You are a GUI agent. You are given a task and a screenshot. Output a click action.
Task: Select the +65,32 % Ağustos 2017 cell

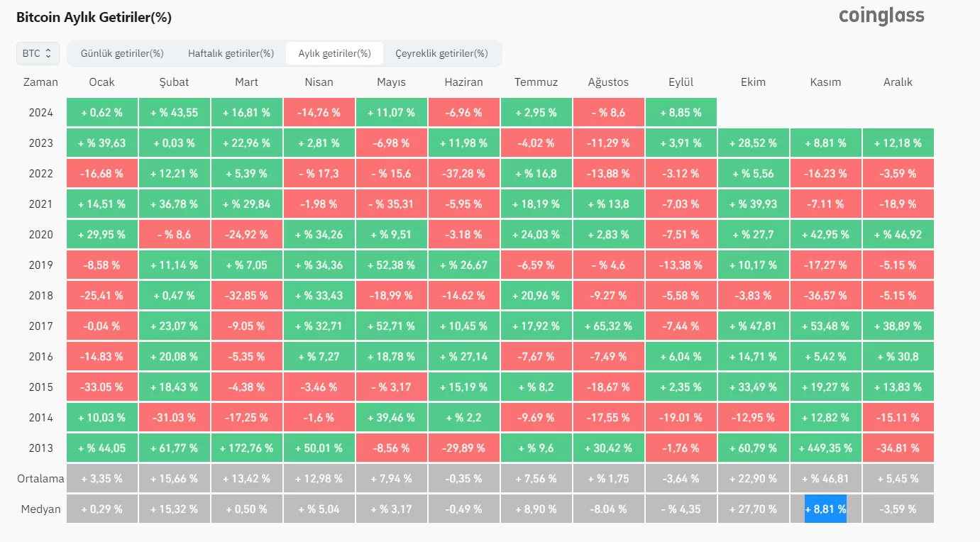[608, 326]
